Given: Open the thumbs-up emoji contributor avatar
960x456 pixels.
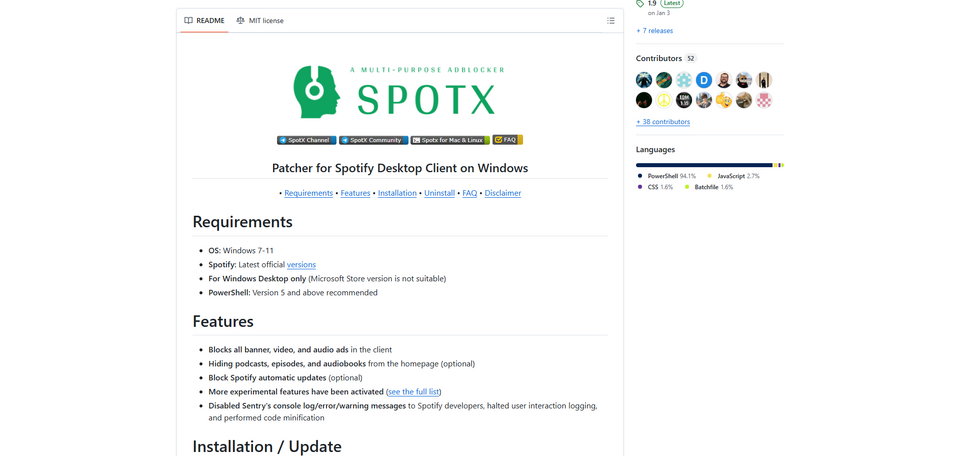Looking at the screenshot, I should (724, 100).
